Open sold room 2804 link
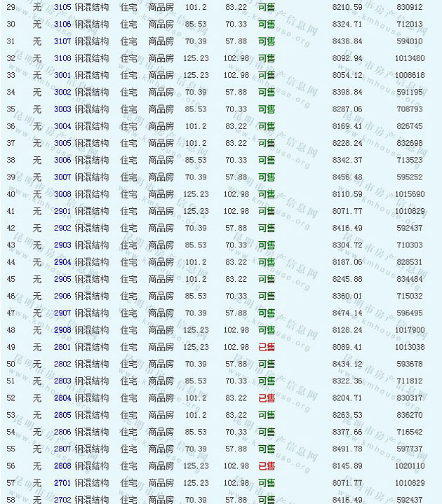 [x=62, y=398]
